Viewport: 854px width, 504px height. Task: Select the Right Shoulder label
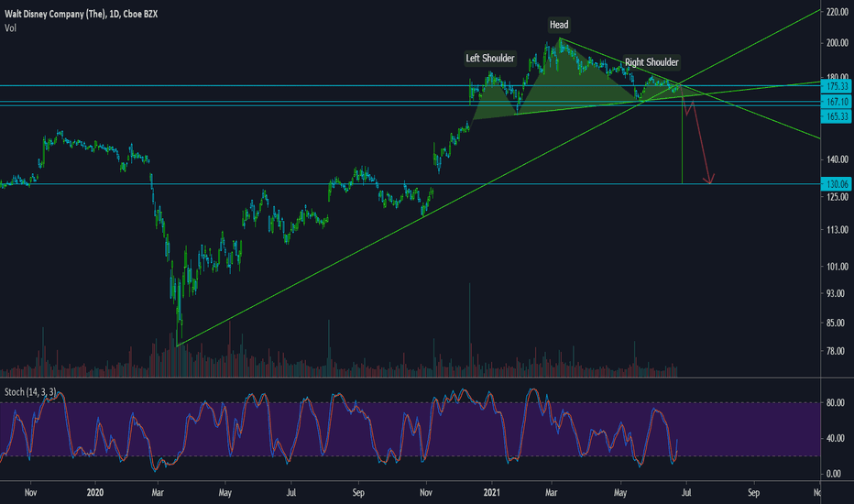(x=651, y=62)
